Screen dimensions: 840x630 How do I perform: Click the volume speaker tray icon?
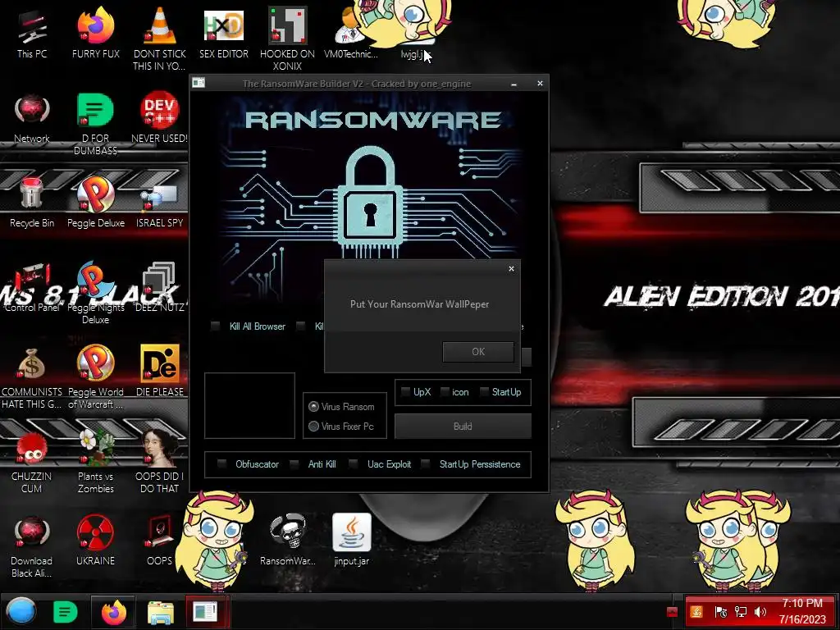tap(760, 612)
